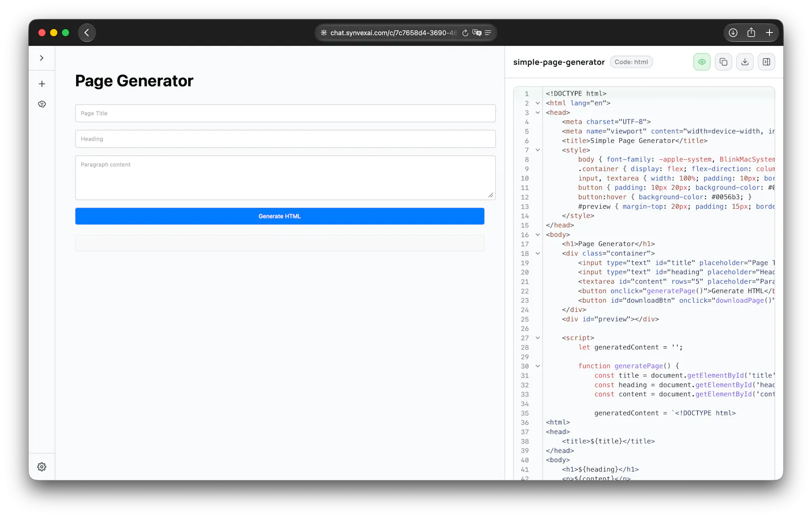The height and width of the screenshot is (518, 812).
Task: Click the empty preview output box
Action: tap(280, 243)
